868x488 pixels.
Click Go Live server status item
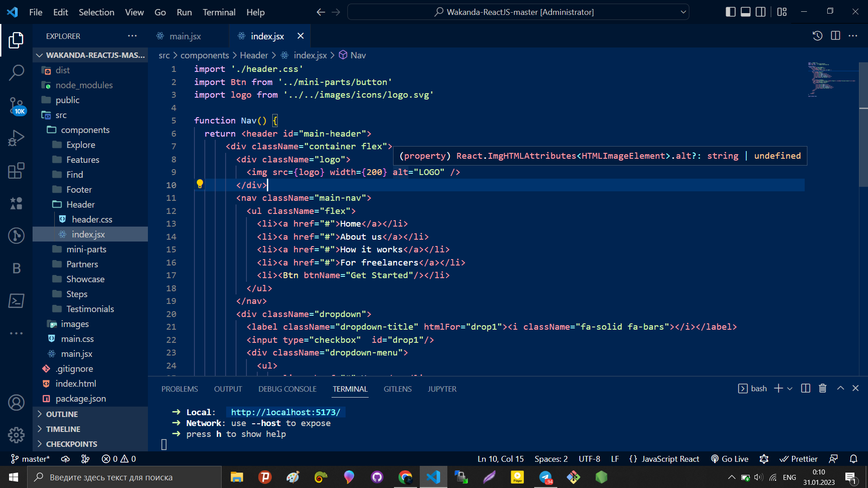(729, 459)
